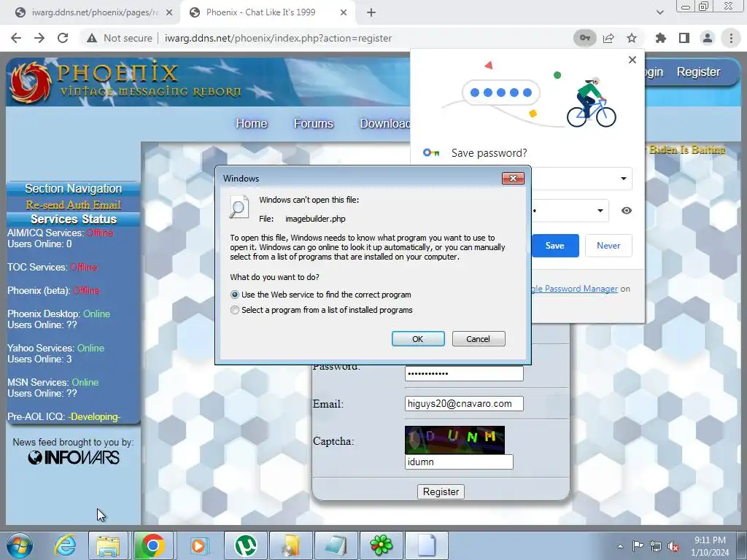Image resolution: width=747 pixels, height=560 pixels.
Task: Open the Extensions puzzle icon
Action: click(661, 38)
